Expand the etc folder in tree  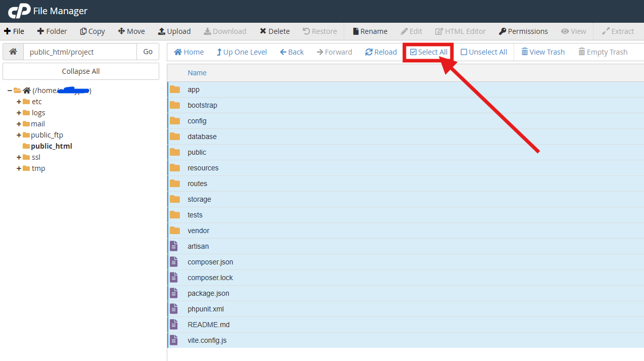click(x=19, y=102)
